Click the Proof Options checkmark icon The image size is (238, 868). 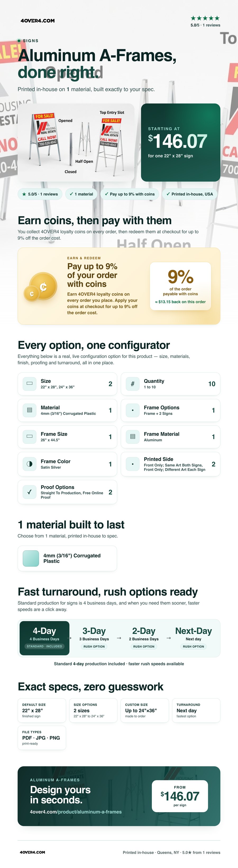[x=29, y=492]
